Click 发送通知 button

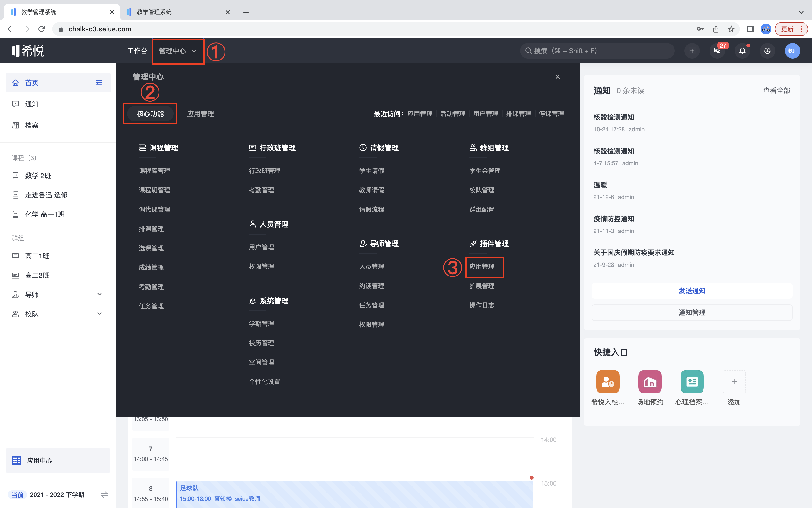[692, 291]
